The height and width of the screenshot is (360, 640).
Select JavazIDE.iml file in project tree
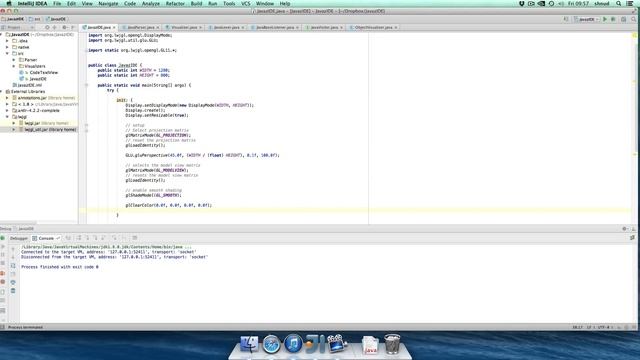(27, 85)
